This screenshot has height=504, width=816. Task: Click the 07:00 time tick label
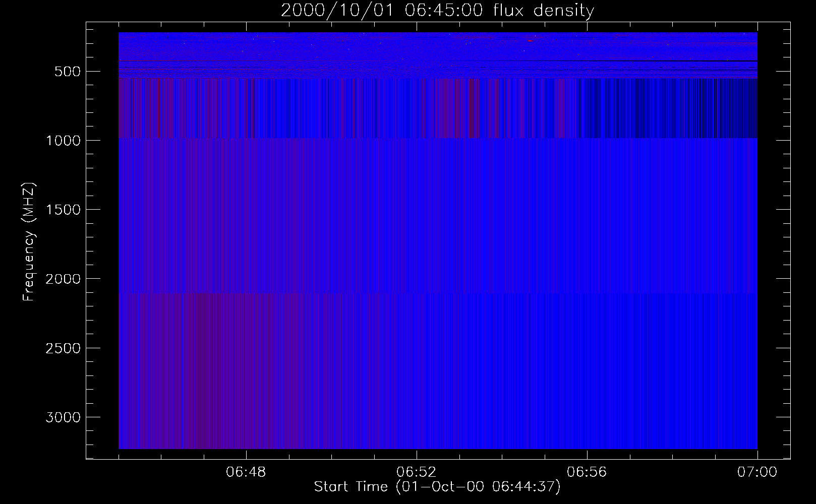[x=757, y=473]
